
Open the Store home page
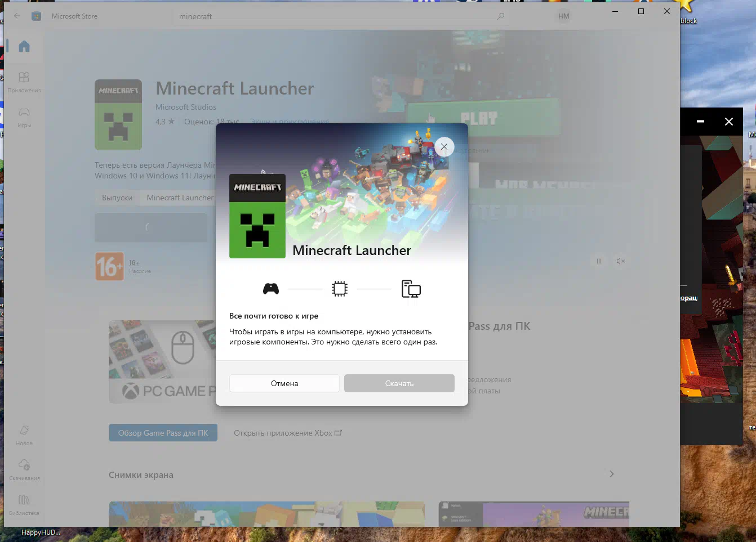[x=24, y=46]
